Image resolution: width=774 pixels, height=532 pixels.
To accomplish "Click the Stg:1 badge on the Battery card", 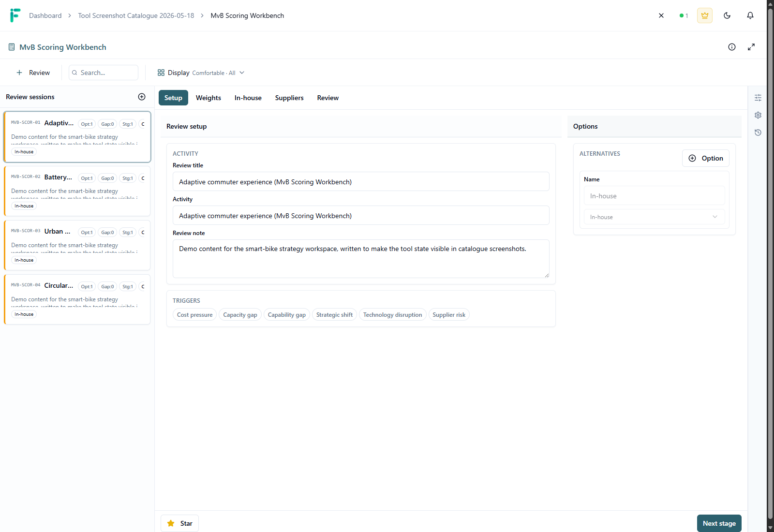I will click(x=128, y=178).
